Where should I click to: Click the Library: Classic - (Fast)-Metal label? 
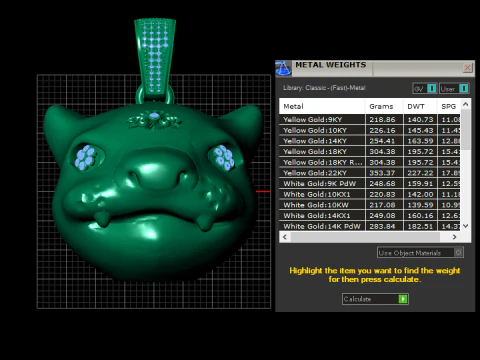pos(324,88)
